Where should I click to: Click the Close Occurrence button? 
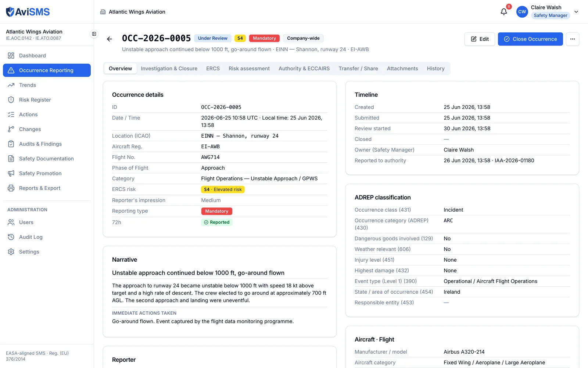[x=530, y=39]
